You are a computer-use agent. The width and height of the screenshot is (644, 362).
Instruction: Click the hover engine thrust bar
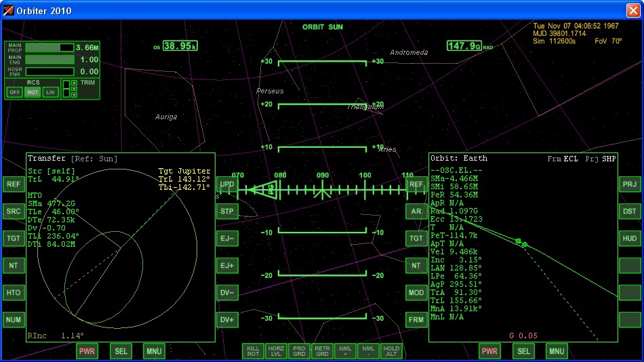point(49,71)
